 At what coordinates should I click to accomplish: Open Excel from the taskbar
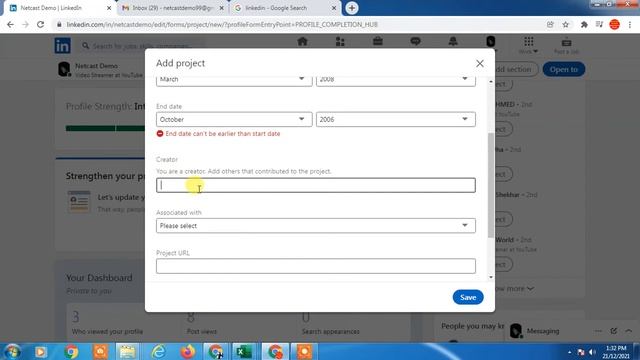(244, 351)
